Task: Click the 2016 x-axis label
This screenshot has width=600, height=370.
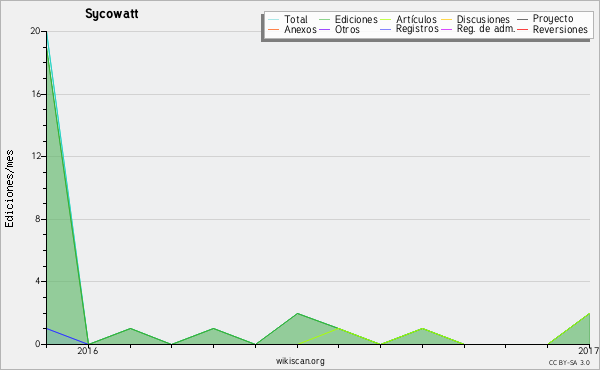Action: pos(88,350)
